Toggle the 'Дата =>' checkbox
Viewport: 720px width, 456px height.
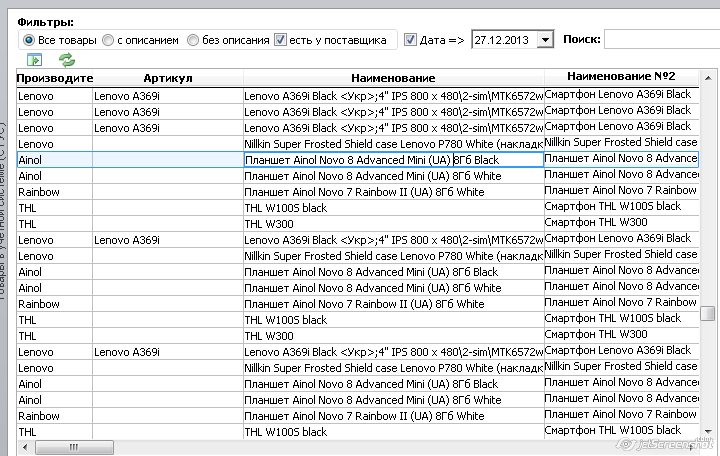click(x=410, y=39)
